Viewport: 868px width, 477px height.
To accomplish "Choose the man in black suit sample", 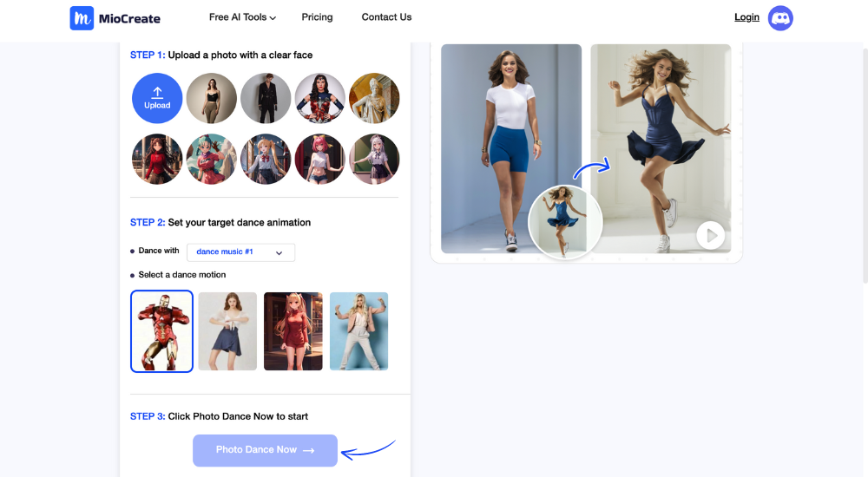I will point(266,98).
